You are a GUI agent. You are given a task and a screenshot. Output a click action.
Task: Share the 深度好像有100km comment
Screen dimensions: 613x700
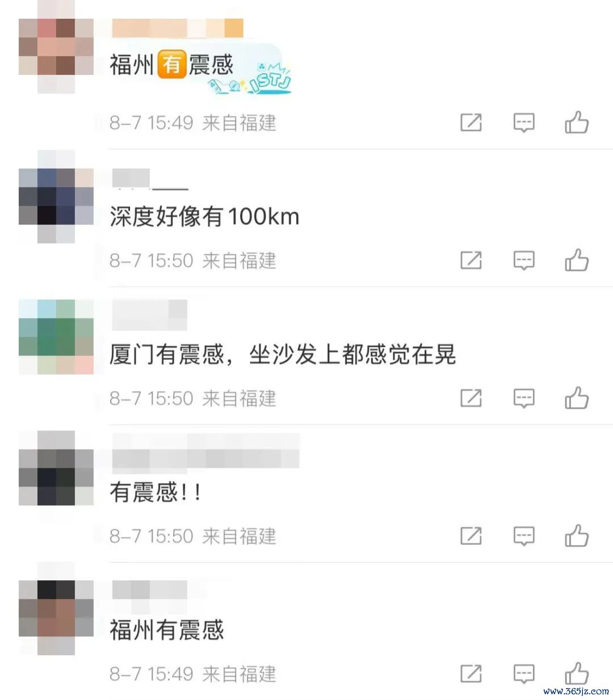click(x=471, y=261)
